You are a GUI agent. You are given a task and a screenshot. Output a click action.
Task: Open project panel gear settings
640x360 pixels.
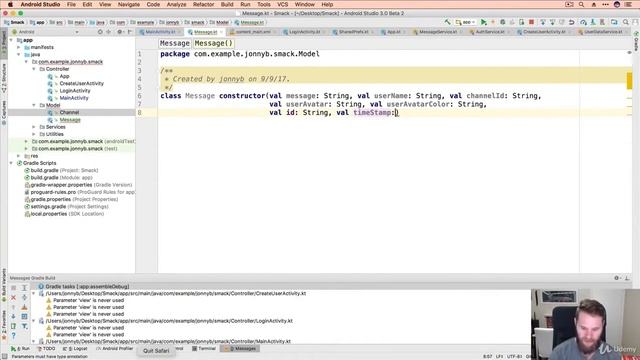[x=120, y=32]
